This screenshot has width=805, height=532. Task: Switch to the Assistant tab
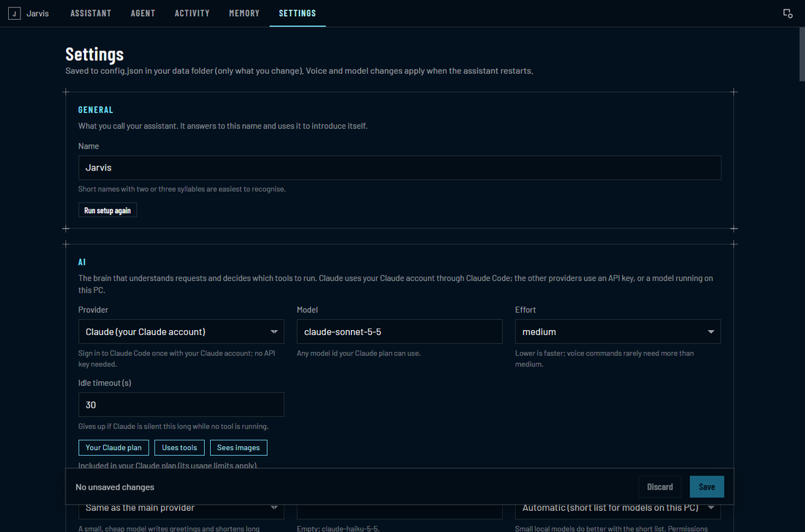point(91,13)
